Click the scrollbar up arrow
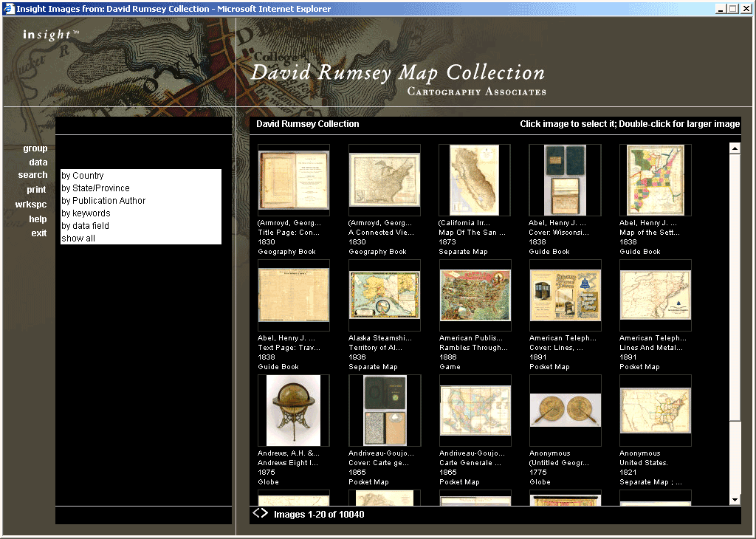This screenshot has height=539, width=756. [735, 148]
